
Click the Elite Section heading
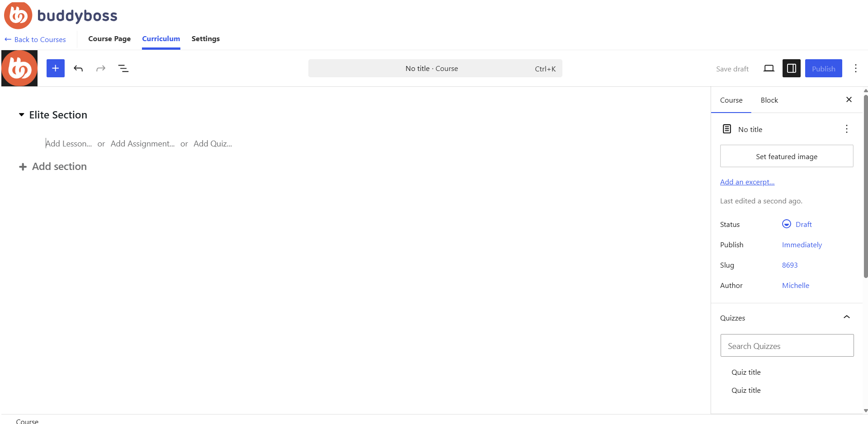point(58,115)
